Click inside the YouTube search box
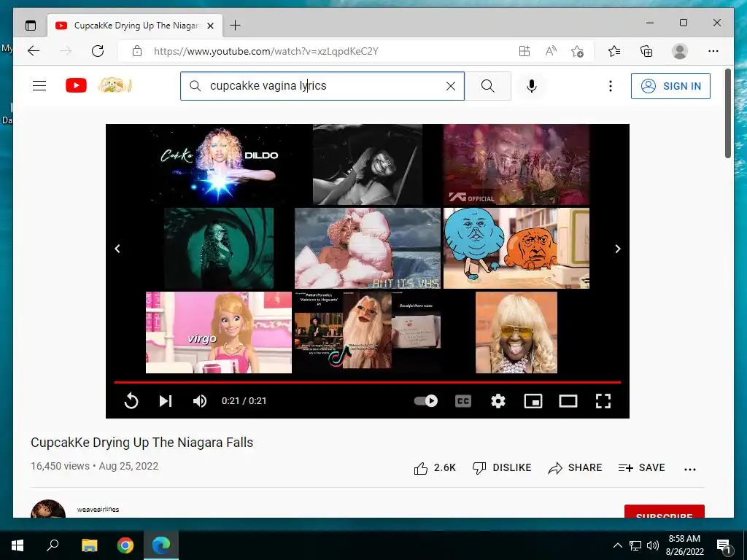 pos(322,86)
